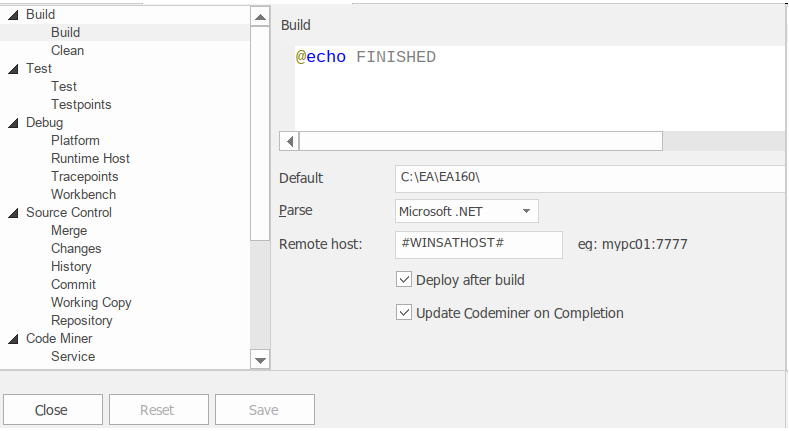Disable Deploy after build checkbox
Image resolution: width=789 pixels, height=431 pixels.
coord(405,280)
